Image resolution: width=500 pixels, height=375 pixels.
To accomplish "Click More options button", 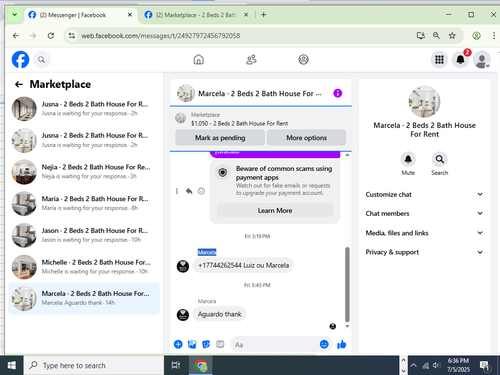I will (306, 138).
